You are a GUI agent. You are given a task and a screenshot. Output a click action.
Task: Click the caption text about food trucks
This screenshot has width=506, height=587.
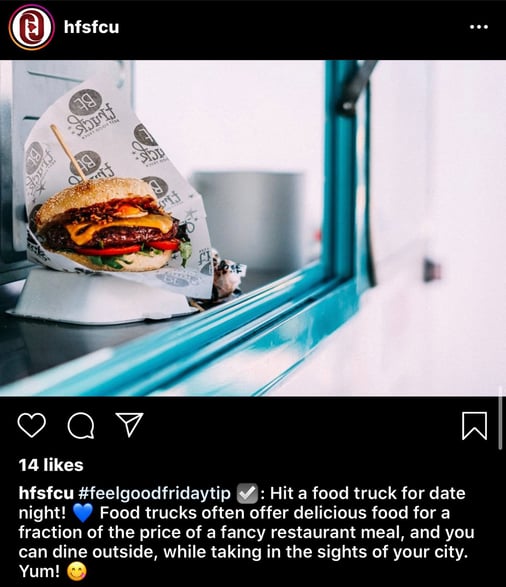point(246,532)
